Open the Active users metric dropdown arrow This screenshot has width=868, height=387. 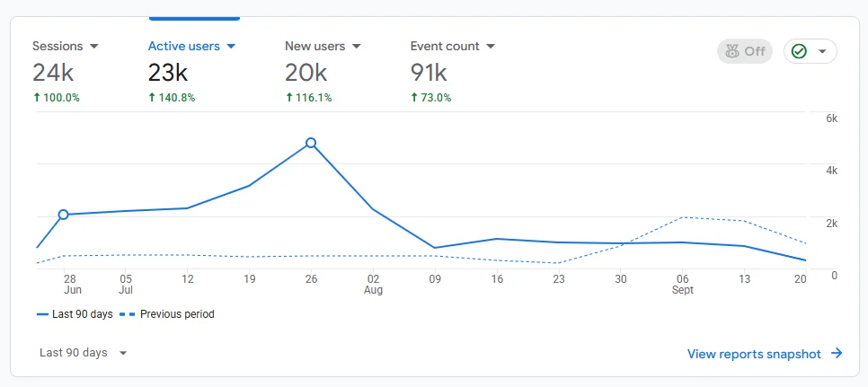click(232, 47)
